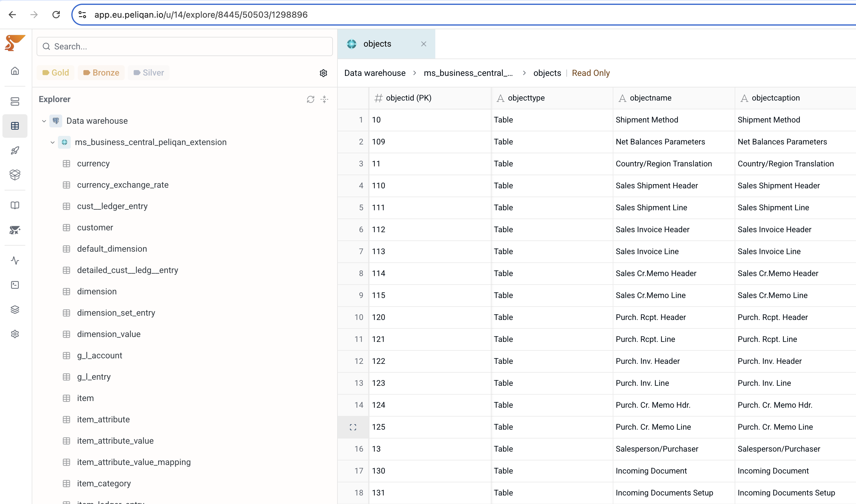Screen dimensions: 856x504
Task: Click the tag settings gear next to Silver
Action: [x=323, y=73]
